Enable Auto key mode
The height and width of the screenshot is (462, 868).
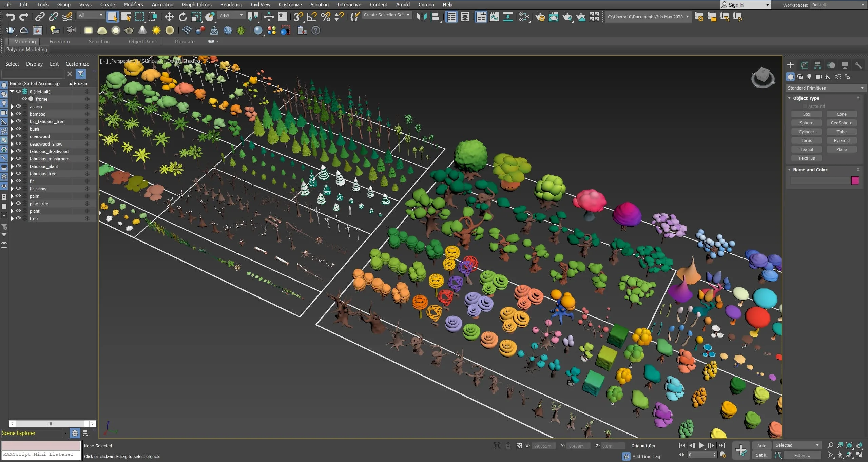(761, 446)
